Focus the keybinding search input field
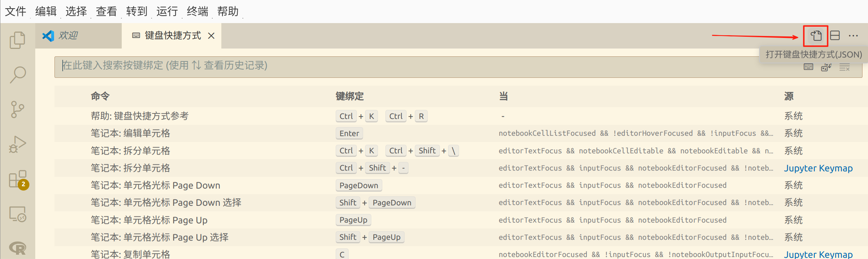 click(x=392, y=66)
